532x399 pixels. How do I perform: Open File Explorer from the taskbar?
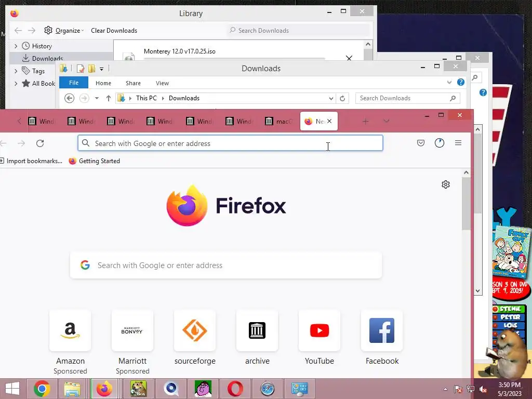click(73, 389)
